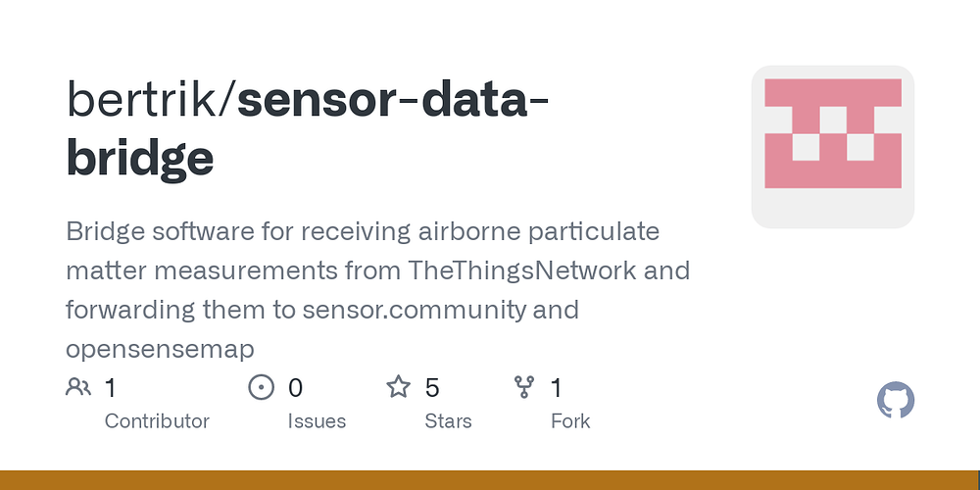This screenshot has height=490, width=980.
Task: Select the Stars label
Action: (x=448, y=421)
